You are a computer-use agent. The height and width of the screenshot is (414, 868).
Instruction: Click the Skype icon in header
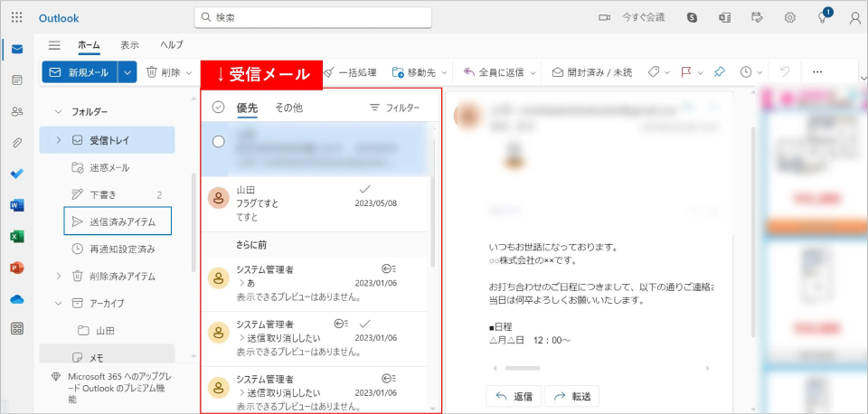click(692, 18)
